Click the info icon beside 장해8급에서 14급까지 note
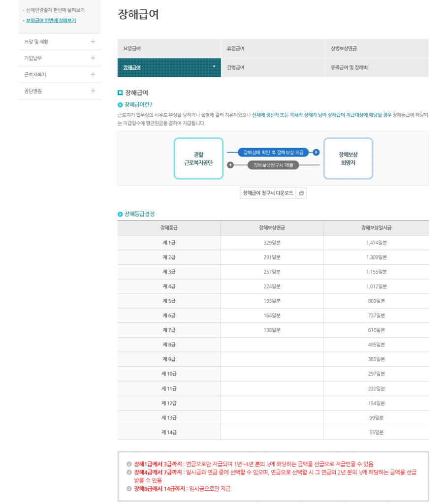This screenshot has height=504, width=448. coord(129,489)
